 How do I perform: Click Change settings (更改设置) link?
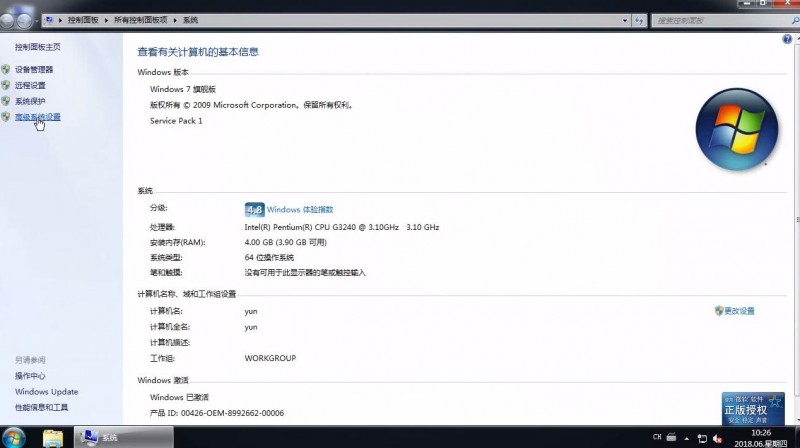[739, 311]
